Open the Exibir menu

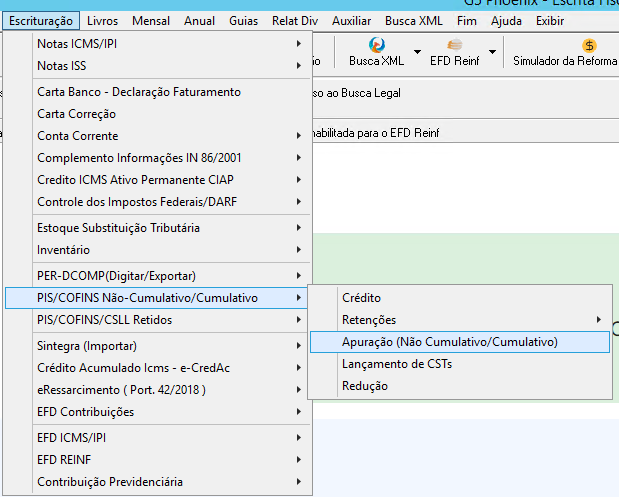tap(550, 21)
